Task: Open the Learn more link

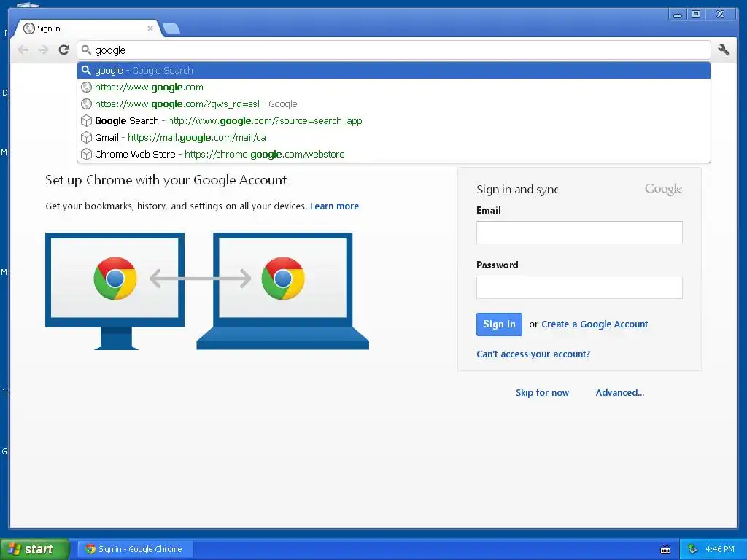Action: (334, 206)
